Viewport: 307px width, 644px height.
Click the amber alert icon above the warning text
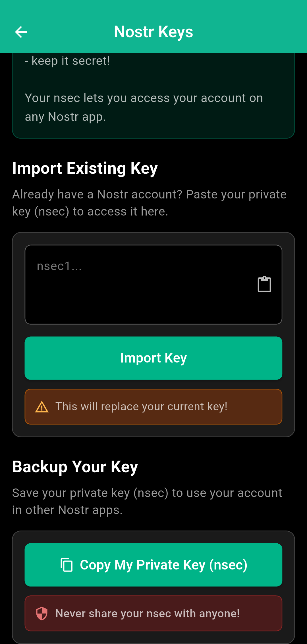(42, 407)
